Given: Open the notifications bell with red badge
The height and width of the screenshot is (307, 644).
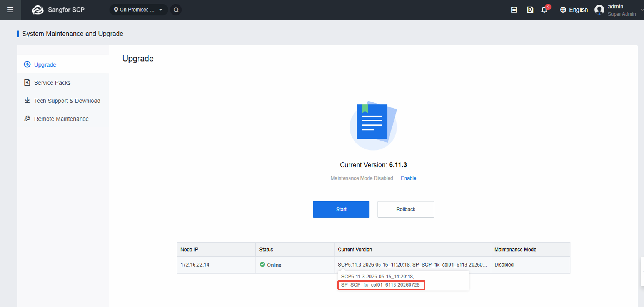Looking at the screenshot, I should (x=545, y=10).
